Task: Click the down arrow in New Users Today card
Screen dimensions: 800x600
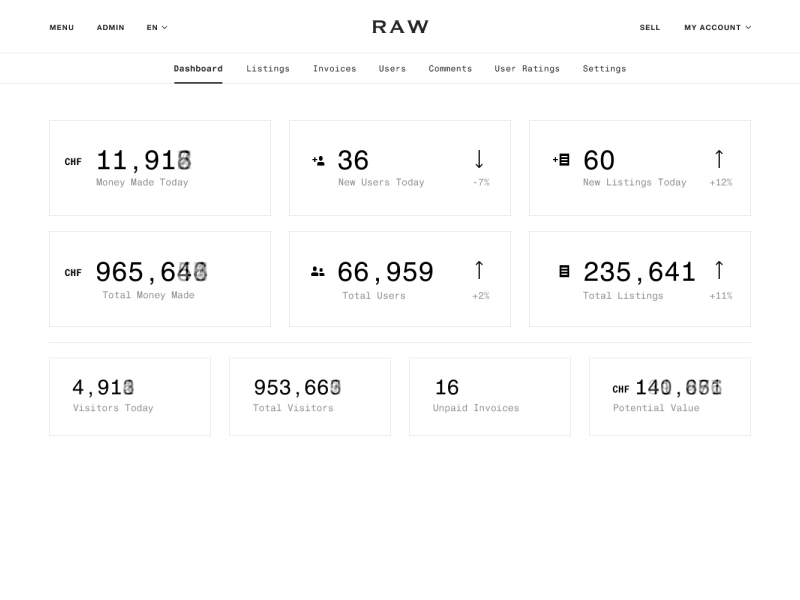Action: point(479,159)
